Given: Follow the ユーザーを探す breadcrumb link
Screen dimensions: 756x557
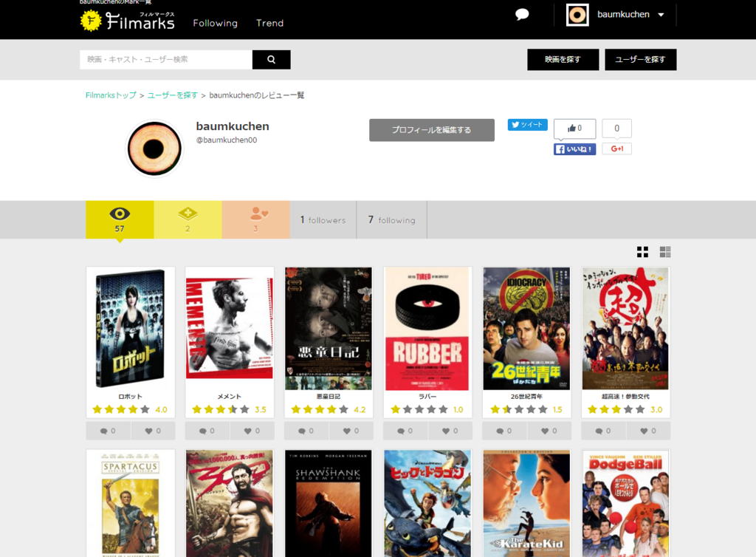Looking at the screenshot, I should coord(173,95).
